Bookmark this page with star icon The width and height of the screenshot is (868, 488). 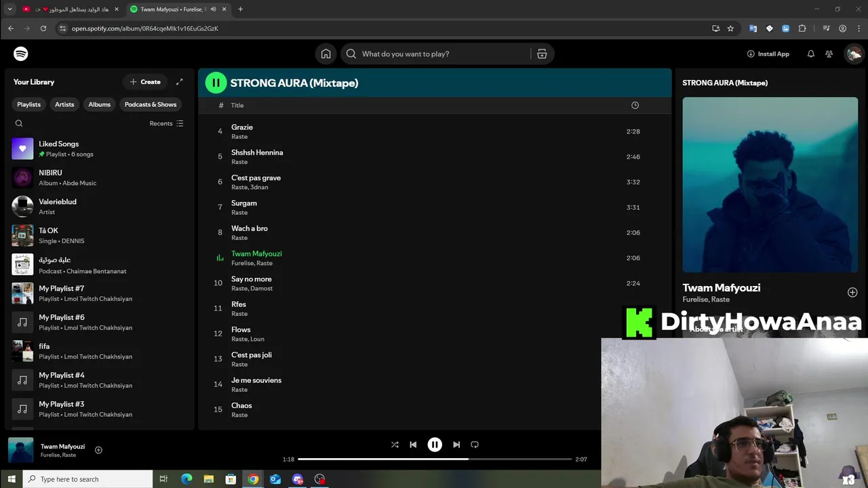[730, 28]
